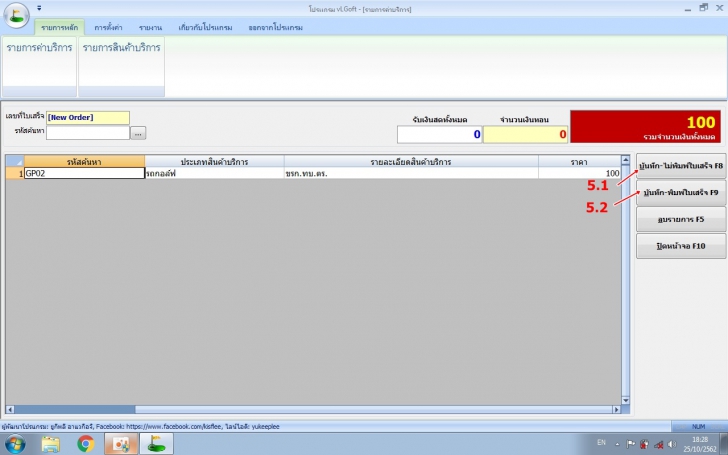728x455 pixels.
Task: Click the network tray icon
Action: pyautogui.click(x=658, y=444)
